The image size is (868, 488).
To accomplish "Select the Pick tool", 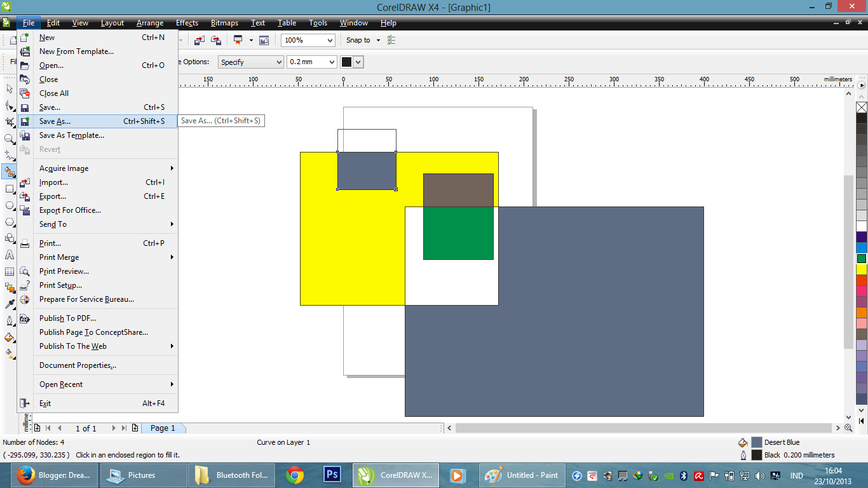I will (x=10, y=89).
